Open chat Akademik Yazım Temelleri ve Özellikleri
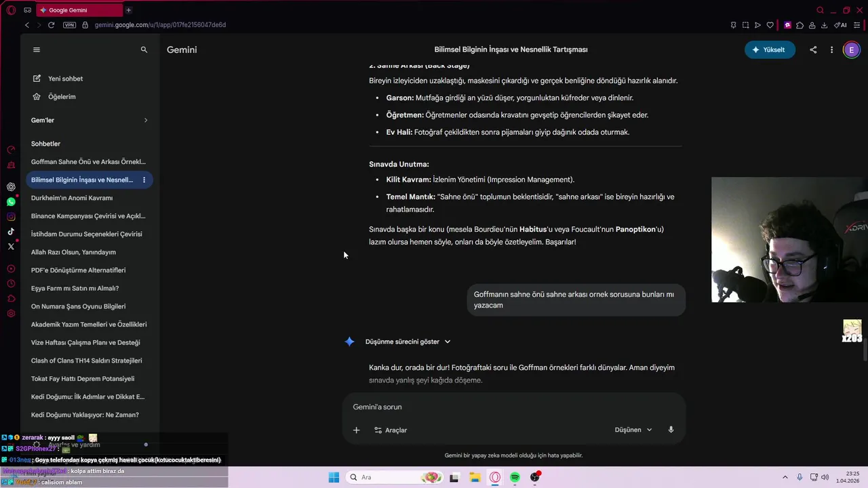The image size is (868, 488). pyautogui.click(x=89, y=325)
